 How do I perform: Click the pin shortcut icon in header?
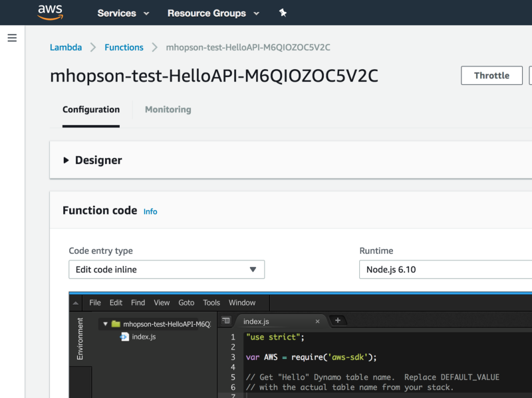pyautogui.click(x=283, y=13)
